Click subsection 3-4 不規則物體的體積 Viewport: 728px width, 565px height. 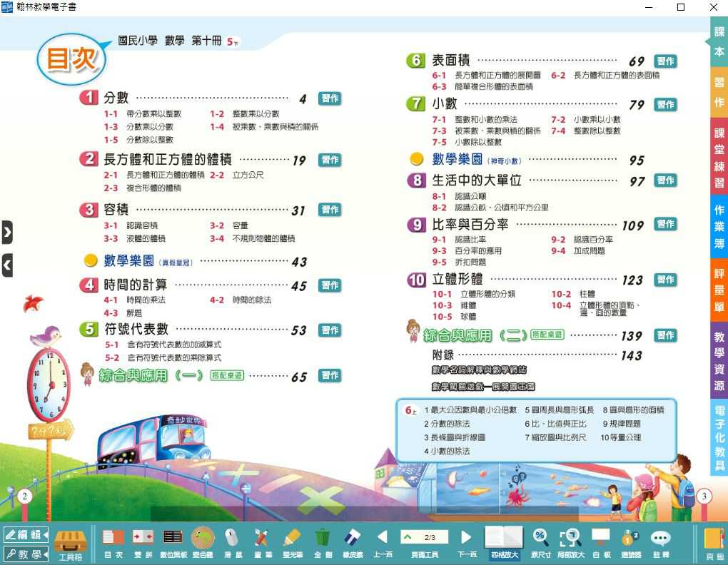[252, 238]
